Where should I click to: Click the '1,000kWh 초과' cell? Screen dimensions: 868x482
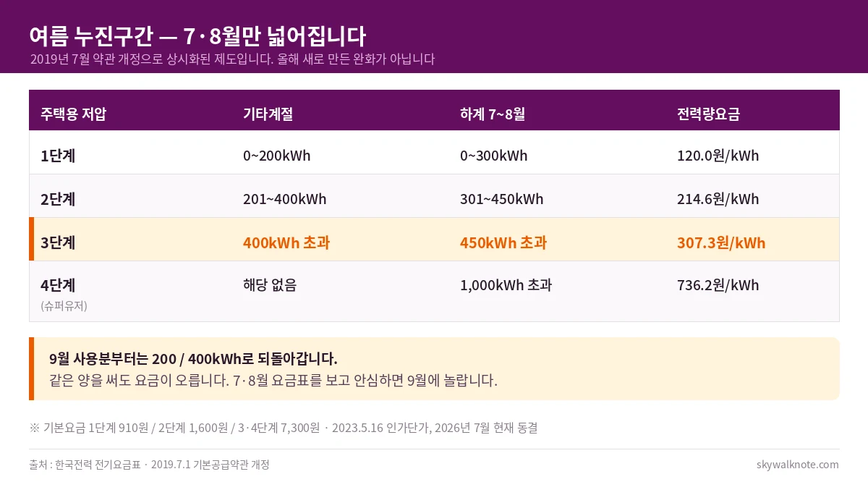point(506,285)
